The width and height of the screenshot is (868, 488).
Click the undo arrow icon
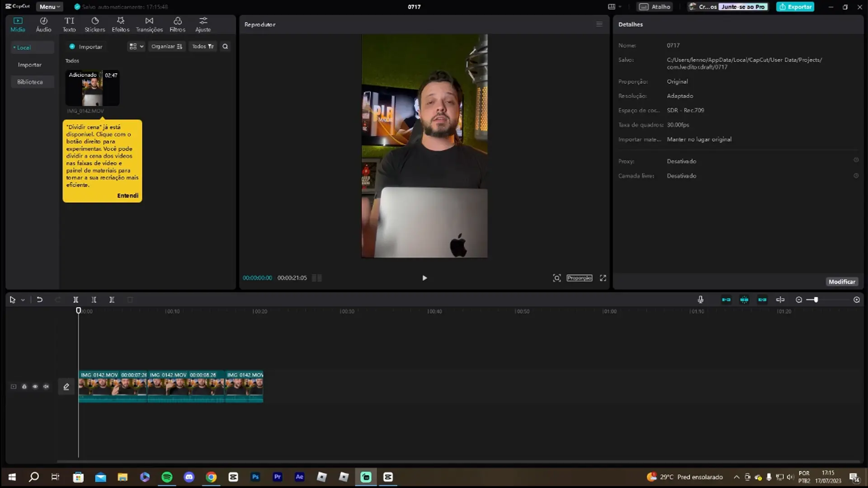39,300
